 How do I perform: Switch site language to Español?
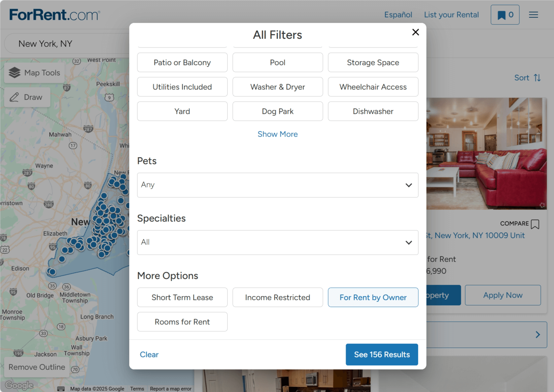click(x=398, y=15)
